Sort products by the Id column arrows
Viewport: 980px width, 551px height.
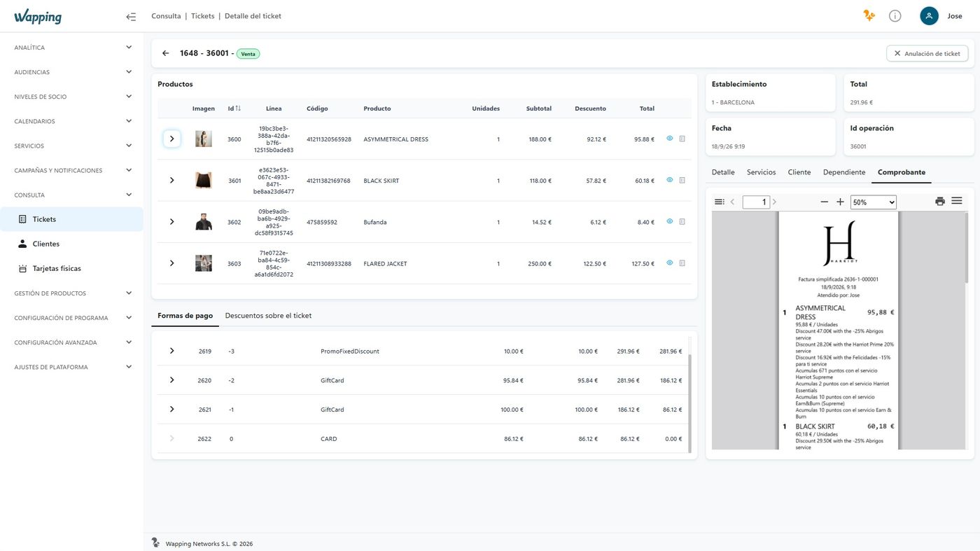click(x=238, y=109)
